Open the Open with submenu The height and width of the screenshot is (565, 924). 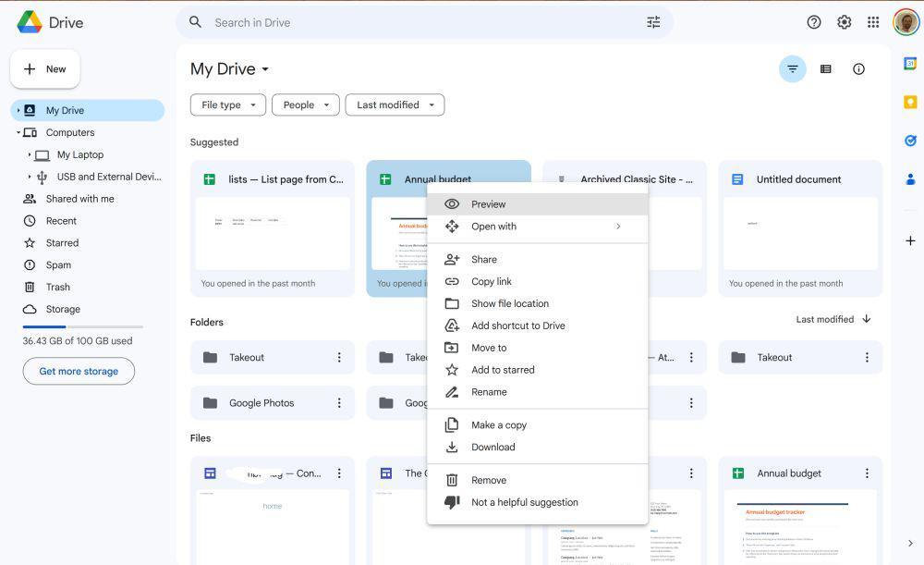538,227
